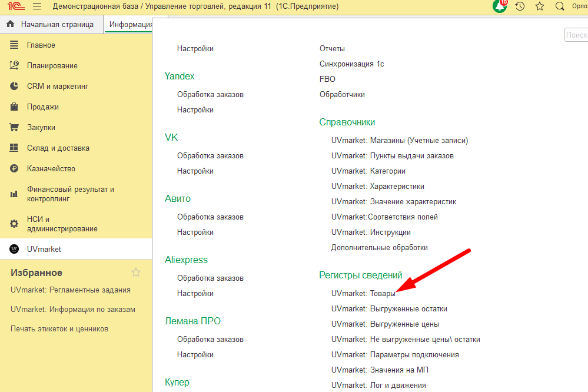Open UVmarket: Пункты выдачи заказов
Screen dimensions: 588x392
392,155
